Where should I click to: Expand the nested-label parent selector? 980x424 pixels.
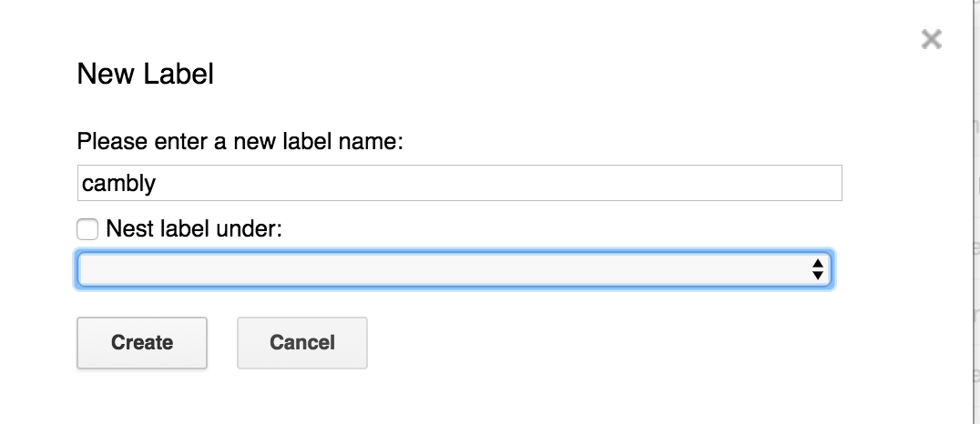point(454,269)
